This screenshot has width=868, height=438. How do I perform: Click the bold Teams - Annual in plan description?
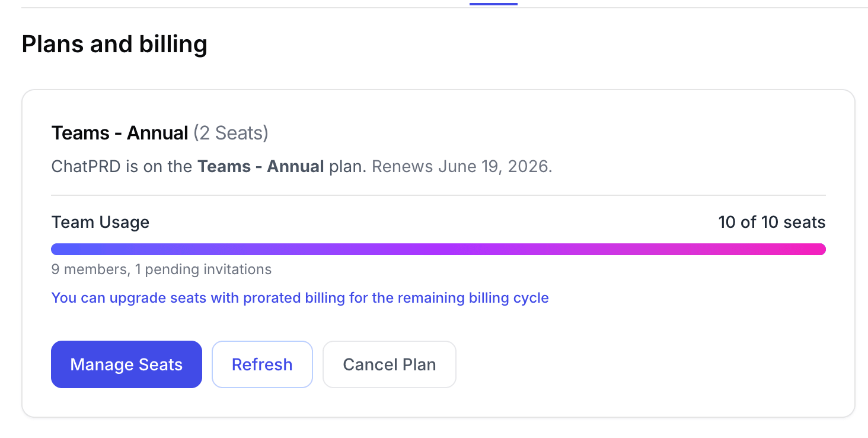pos(261,166)
